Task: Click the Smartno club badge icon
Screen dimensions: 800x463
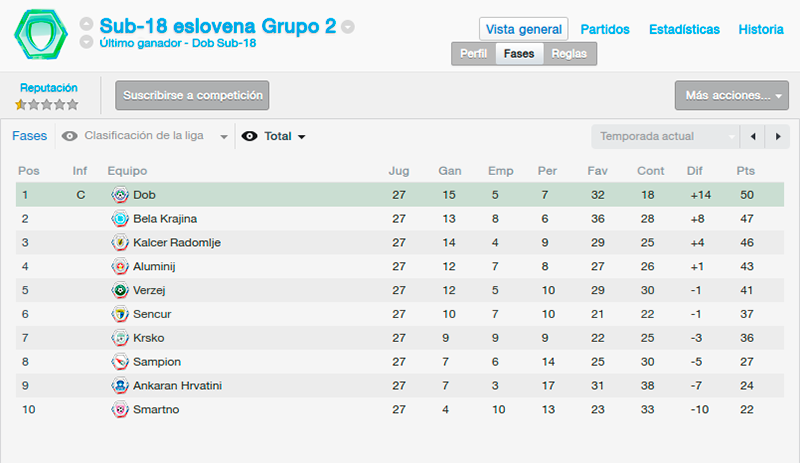Action: click(120, 409)
